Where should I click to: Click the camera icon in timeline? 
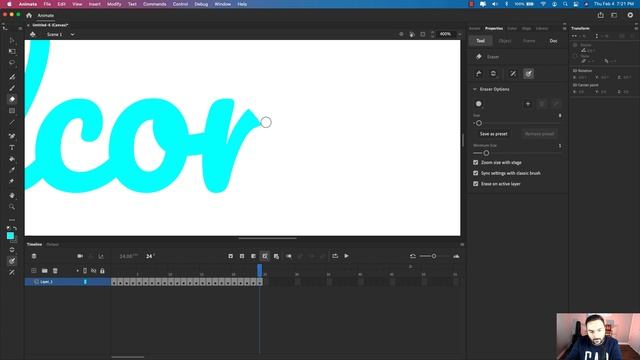80,256
